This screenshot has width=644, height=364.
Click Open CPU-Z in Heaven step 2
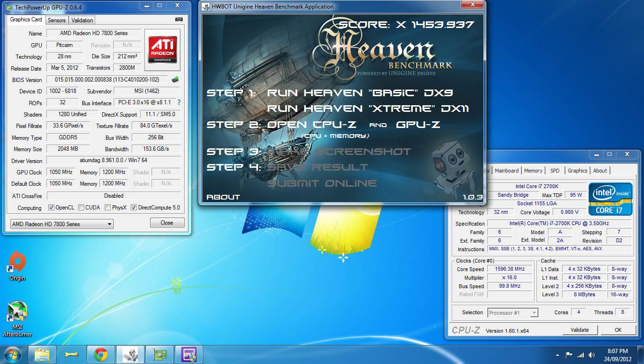312,125
